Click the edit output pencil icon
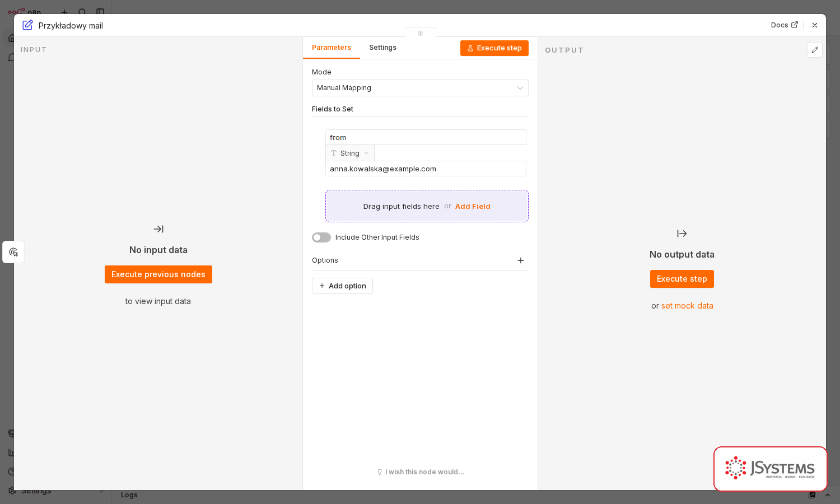Image resolution: width=840 pixels, height=504 pixels. [815, 50]
